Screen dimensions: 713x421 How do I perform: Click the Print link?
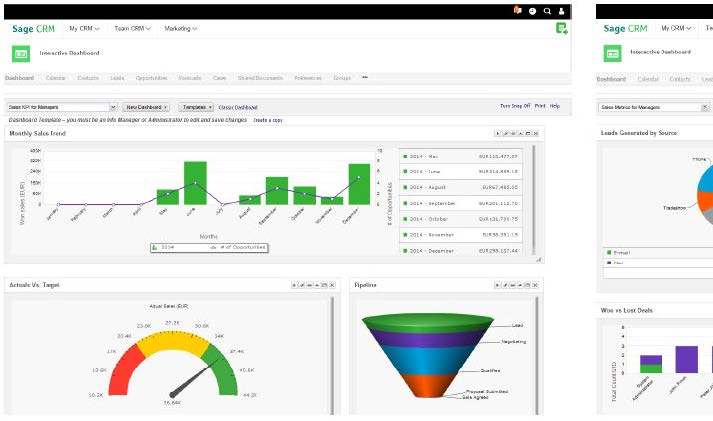click(x=540, y=106)
